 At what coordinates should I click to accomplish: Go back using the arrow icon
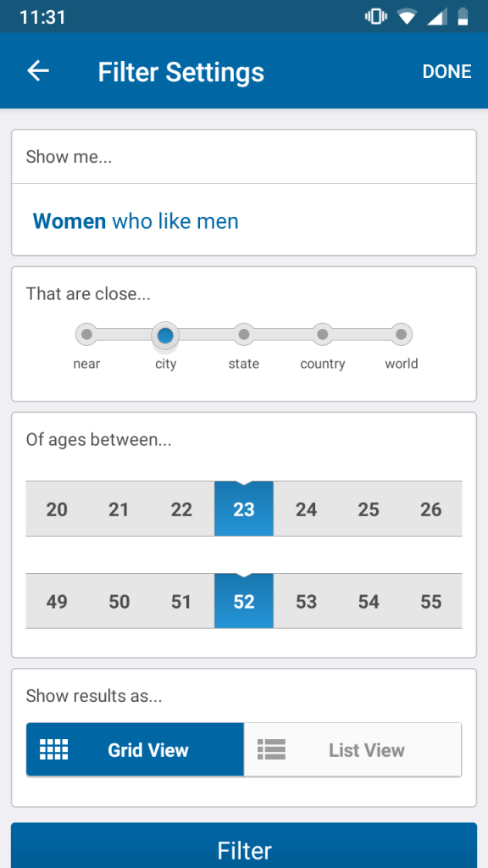coord(37,71)
